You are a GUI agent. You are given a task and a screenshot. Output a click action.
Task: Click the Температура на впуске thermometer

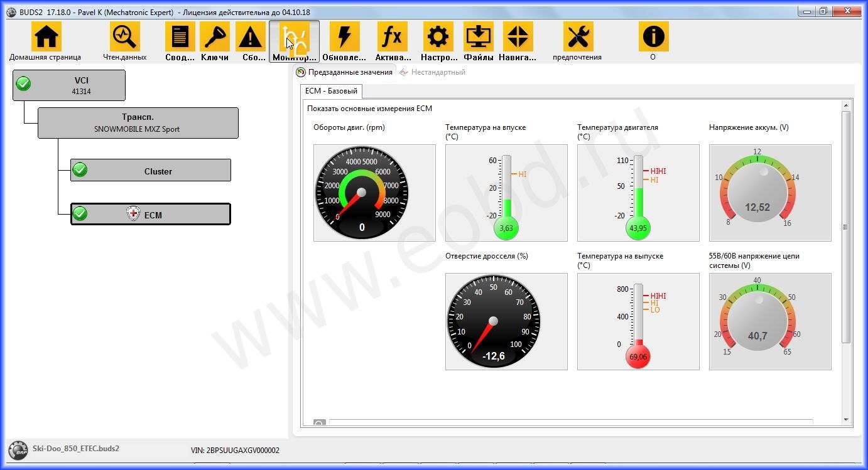pos(506,193)
